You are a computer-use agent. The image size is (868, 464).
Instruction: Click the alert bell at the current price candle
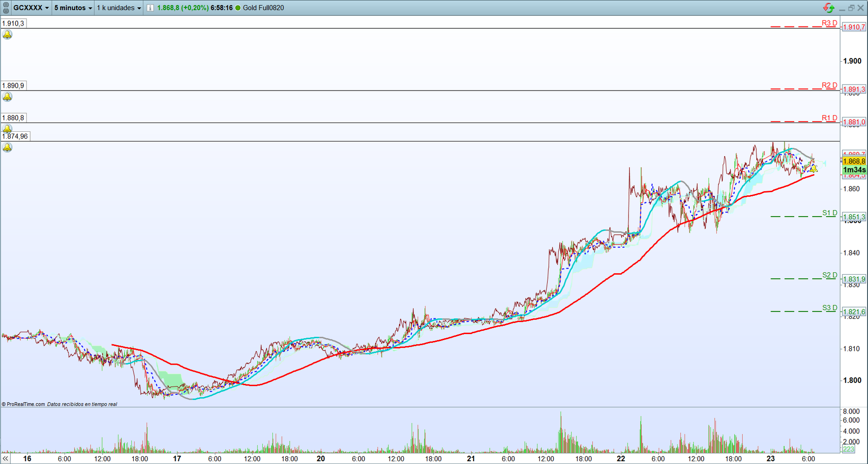click(x=813, y=168)
